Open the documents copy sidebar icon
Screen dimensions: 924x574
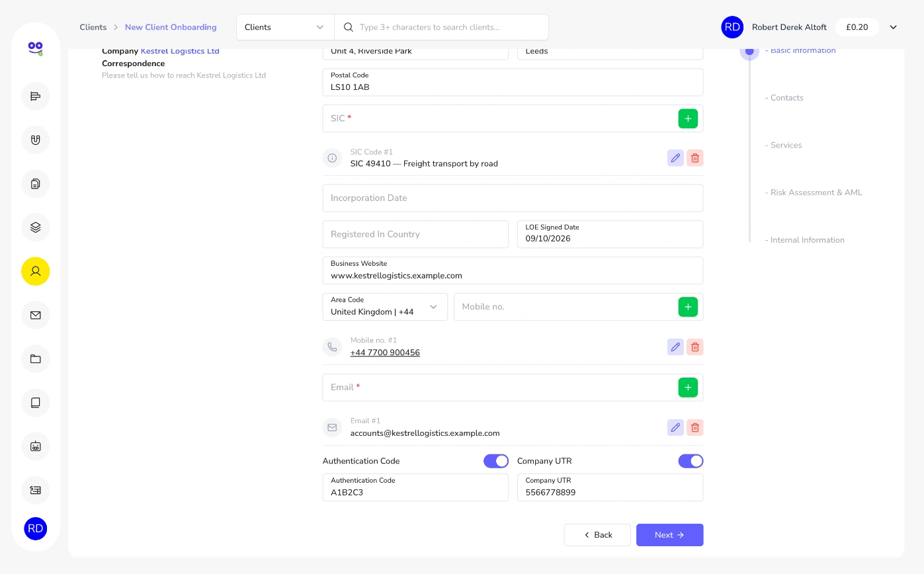pos(36,184)
